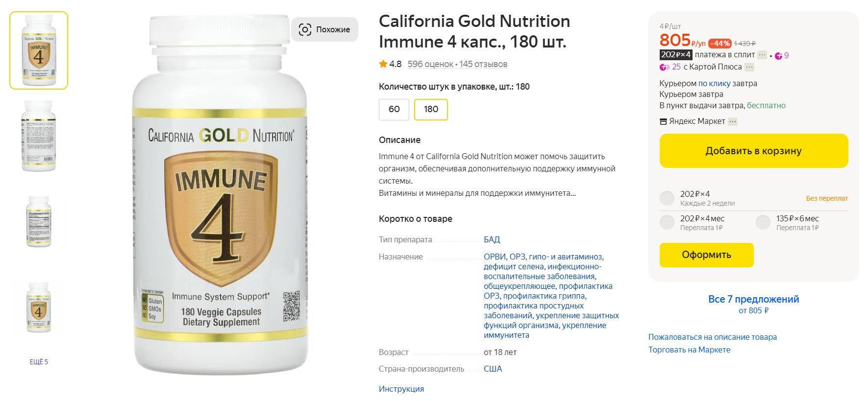Viewport: 868px width, 401px height.
Task: Click the Оформить button
Action: point(706,255)
